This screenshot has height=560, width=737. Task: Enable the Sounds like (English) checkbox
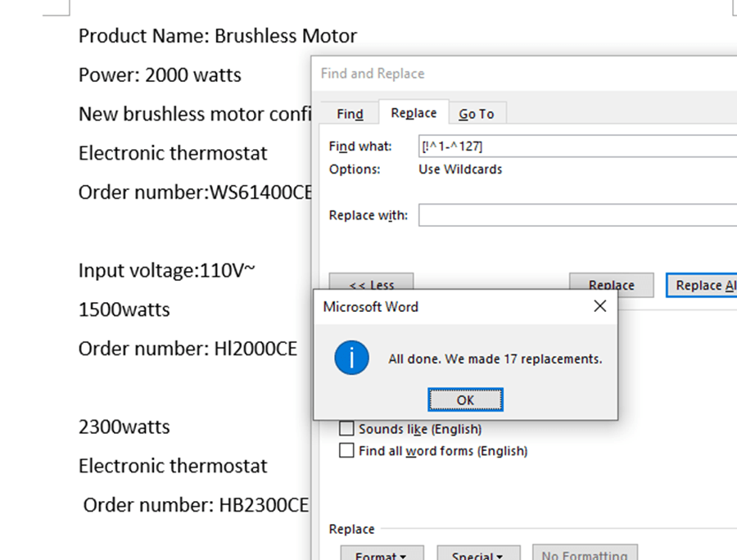(x=347, y=429)
